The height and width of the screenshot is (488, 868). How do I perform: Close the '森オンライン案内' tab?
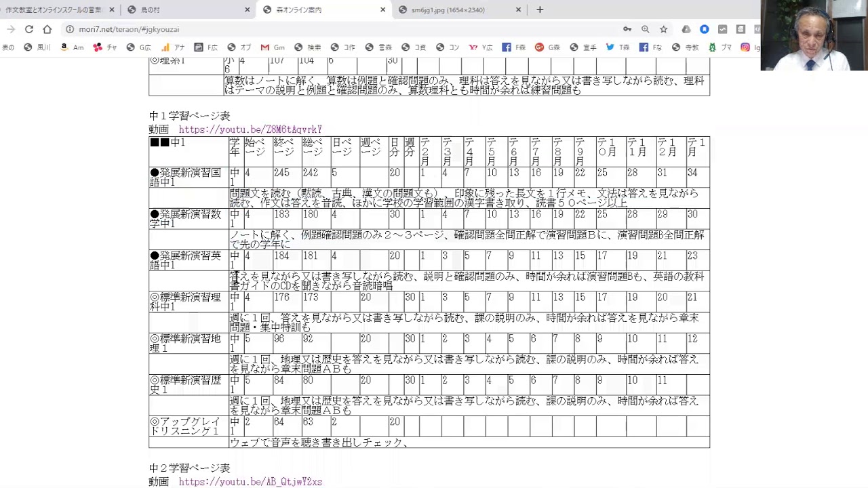(383, 9)
